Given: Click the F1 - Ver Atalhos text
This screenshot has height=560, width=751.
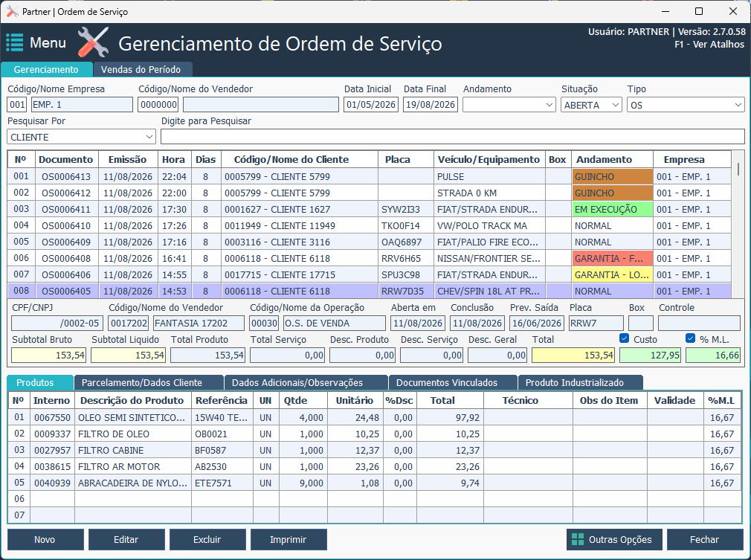Looking at the screenshot, I should pos(709,45).
